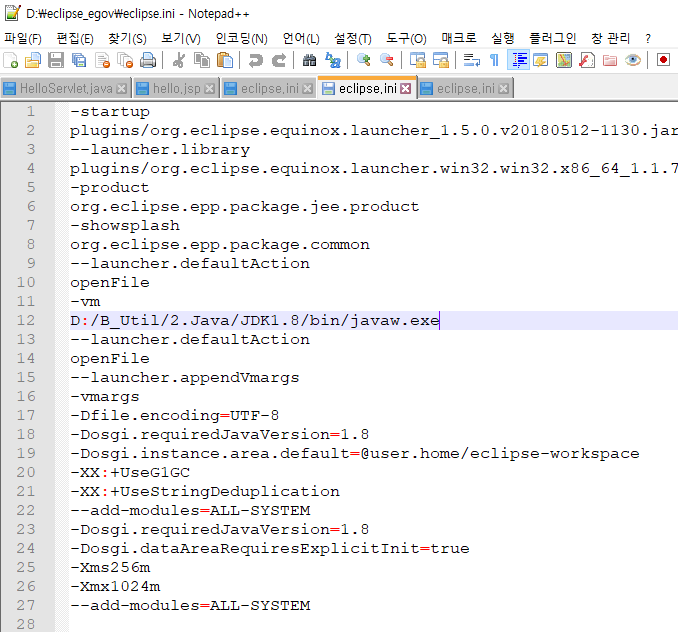Click the Close All documents icon
678x632 pixels.
click(125, 60)
